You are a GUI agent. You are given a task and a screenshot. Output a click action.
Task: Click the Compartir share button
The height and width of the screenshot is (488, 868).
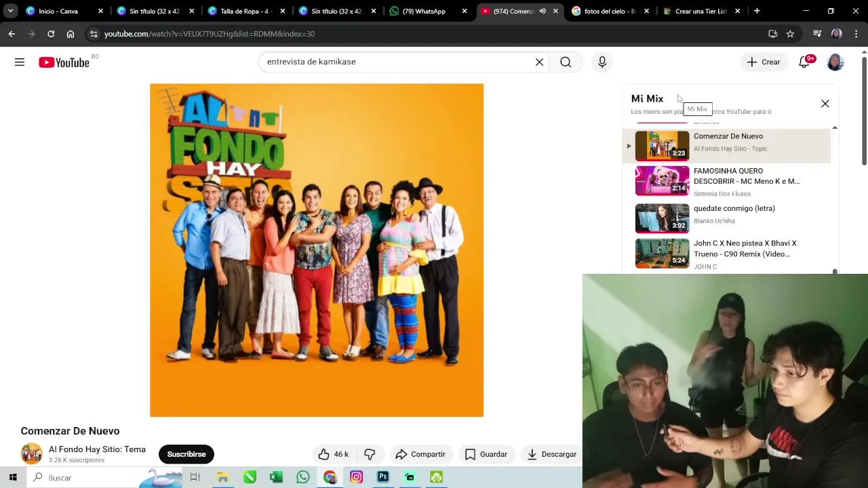420,454
